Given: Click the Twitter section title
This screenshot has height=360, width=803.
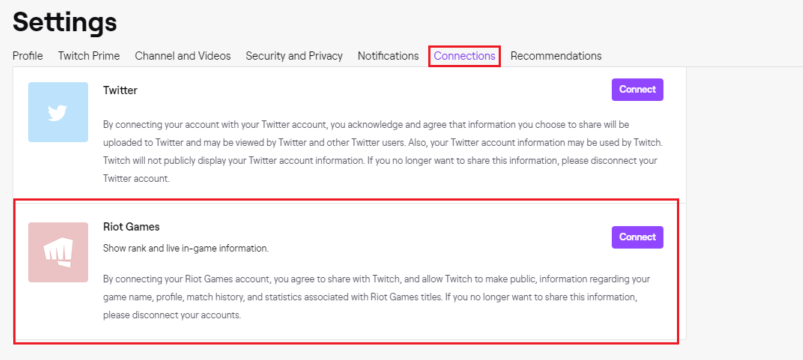Looking at the screenshot, I should (120, 91).
